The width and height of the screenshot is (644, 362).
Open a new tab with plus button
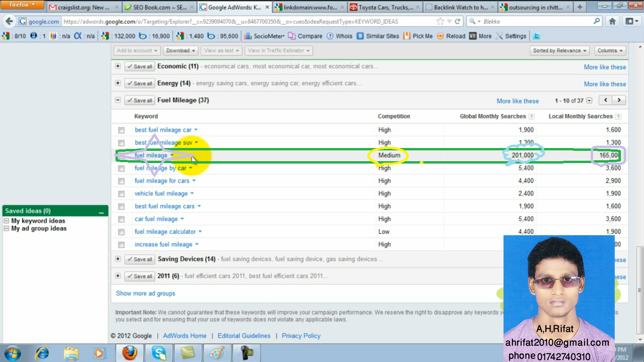tap(579, 8)
